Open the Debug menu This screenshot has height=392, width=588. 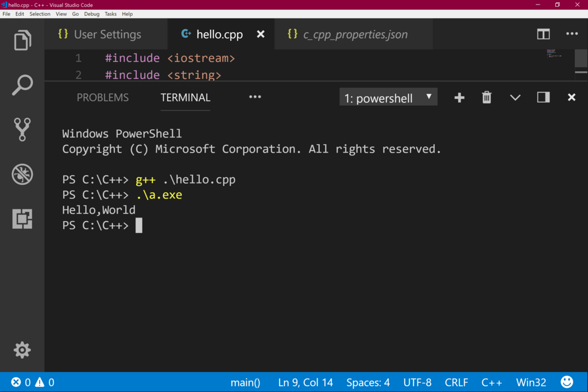[91, 14]
